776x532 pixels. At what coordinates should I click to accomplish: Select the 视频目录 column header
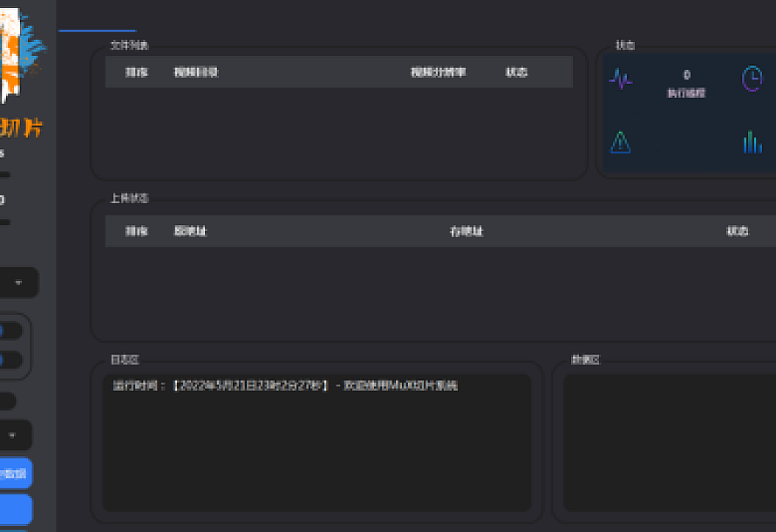(197, 72)
